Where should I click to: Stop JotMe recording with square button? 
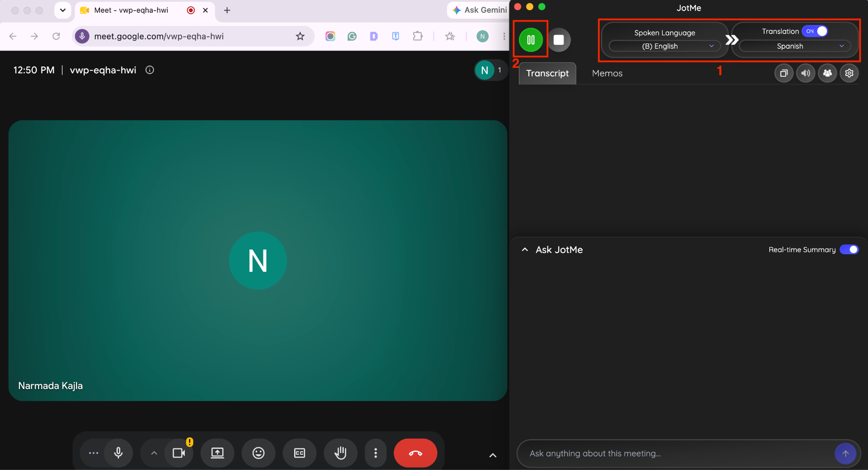point(559,40)
